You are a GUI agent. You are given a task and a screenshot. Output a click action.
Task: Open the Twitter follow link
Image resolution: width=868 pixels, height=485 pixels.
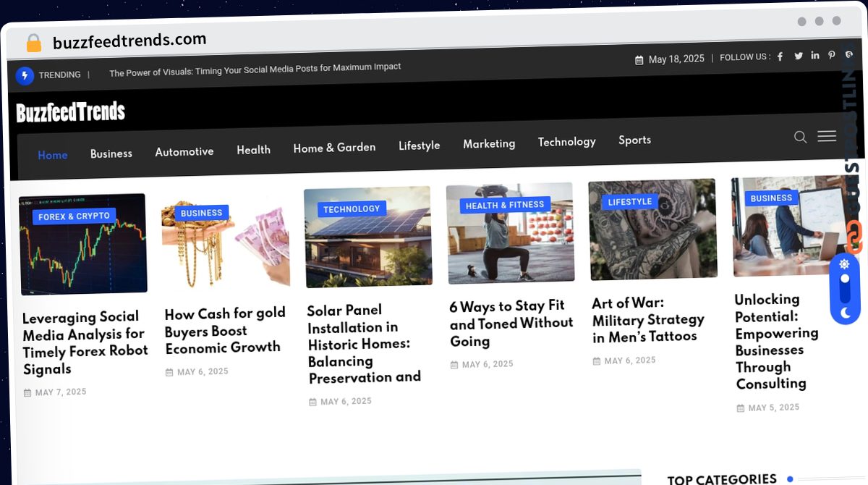click(799, 56)
